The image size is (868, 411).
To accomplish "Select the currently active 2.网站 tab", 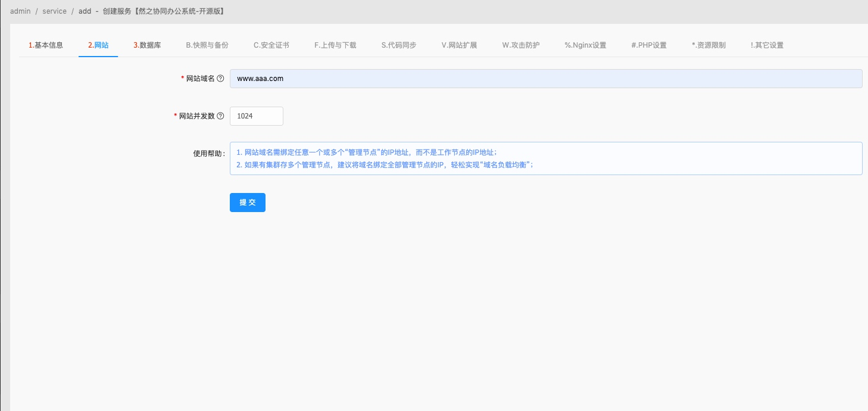I will (x=98, y=45).
